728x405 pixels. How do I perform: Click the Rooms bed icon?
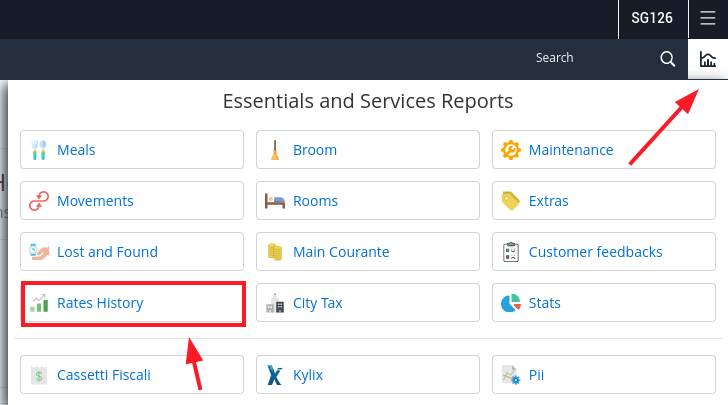point(275,201)
